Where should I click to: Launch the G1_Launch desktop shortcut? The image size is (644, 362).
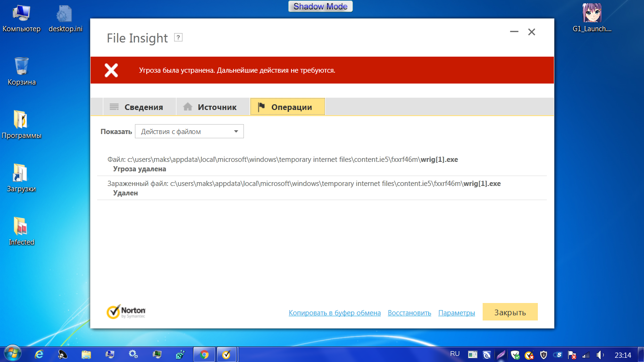[x=592, y=19]
